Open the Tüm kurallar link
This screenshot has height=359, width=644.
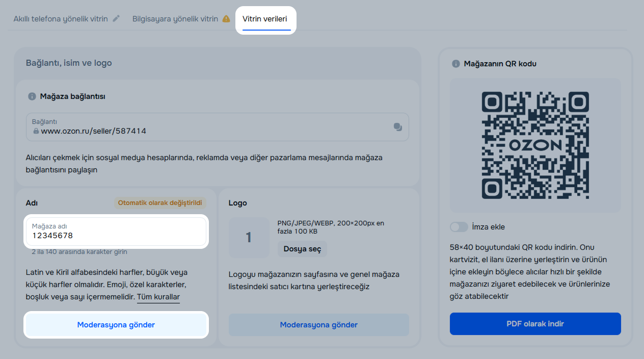click(158, 297)
